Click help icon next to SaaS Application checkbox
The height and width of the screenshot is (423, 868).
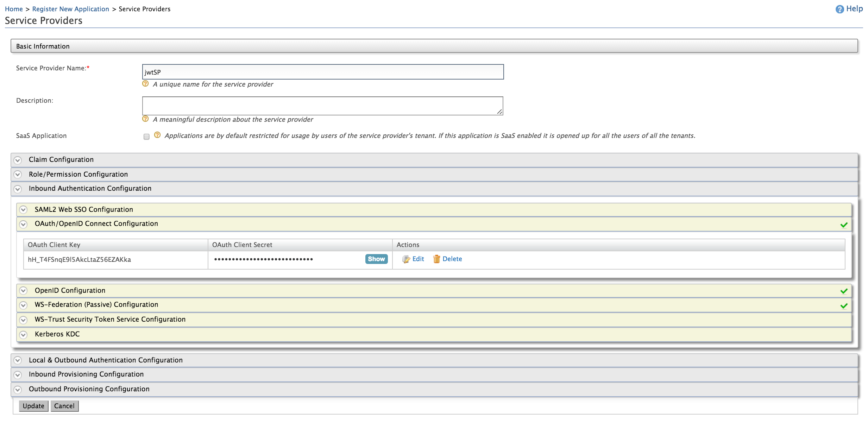157,135
